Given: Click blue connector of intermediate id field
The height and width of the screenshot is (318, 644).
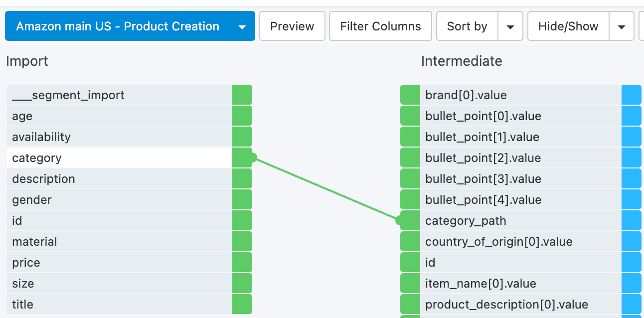Looking at the screenshot, I should (632, 263).
